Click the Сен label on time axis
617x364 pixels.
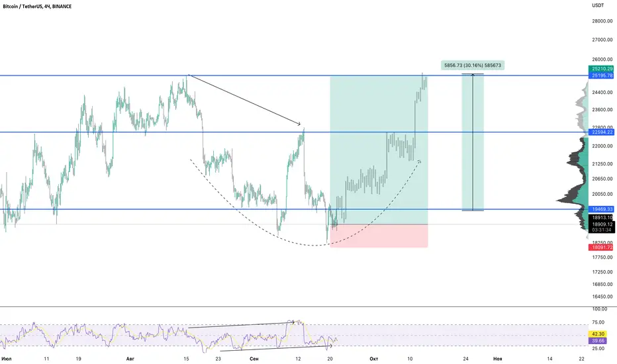pyautogui.click(x=254, y=359)
